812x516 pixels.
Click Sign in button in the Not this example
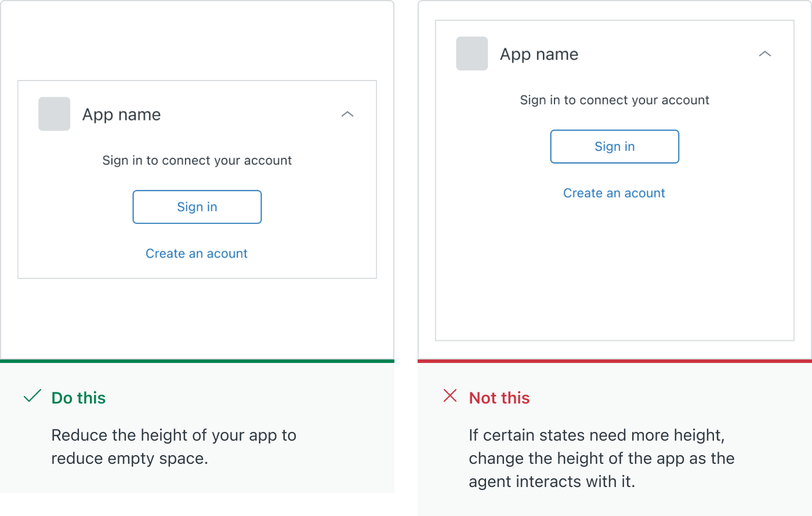615,147
